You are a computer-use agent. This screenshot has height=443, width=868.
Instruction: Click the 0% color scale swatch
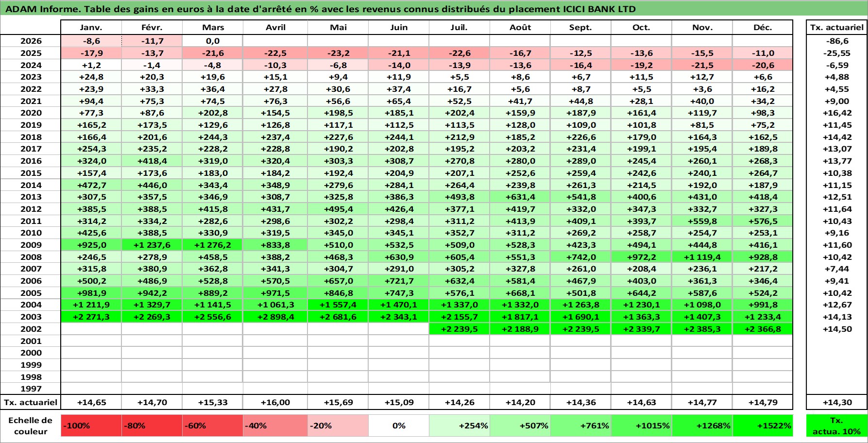pos(399,426)
